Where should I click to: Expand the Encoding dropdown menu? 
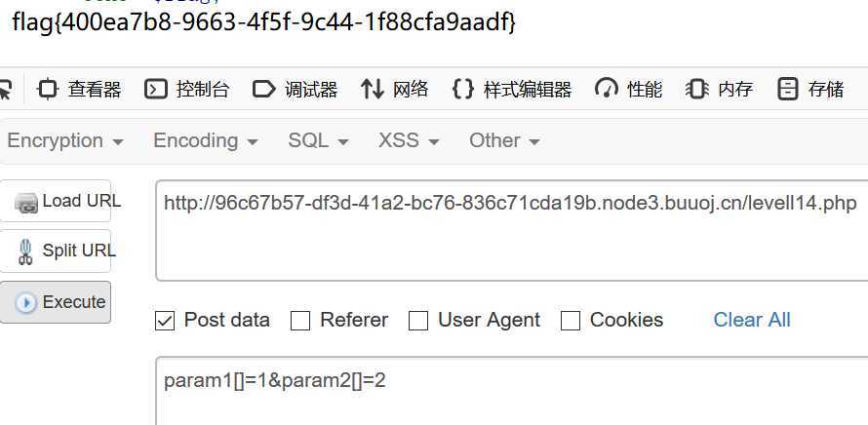pyautogui.click(x=206, y=140)
